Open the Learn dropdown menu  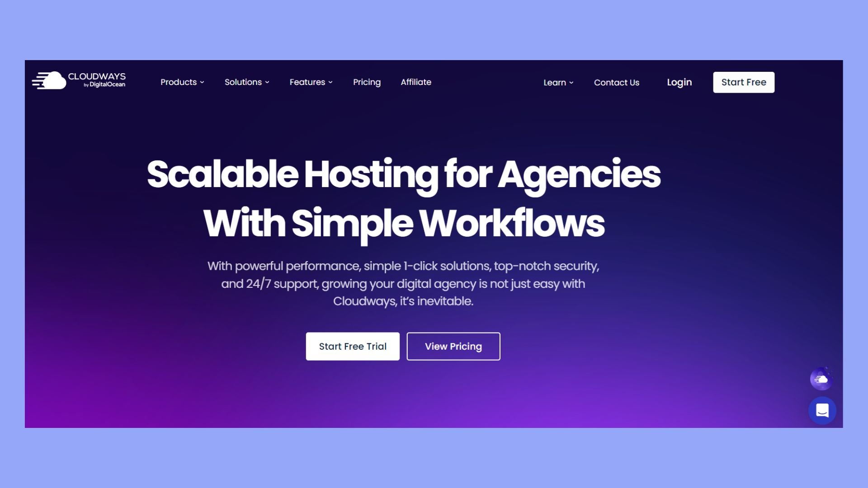coord(557,82)
